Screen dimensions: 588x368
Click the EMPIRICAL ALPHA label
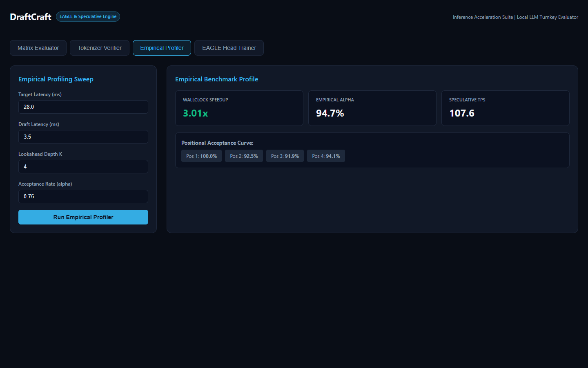pyautogui.click(x=335, y=100)
